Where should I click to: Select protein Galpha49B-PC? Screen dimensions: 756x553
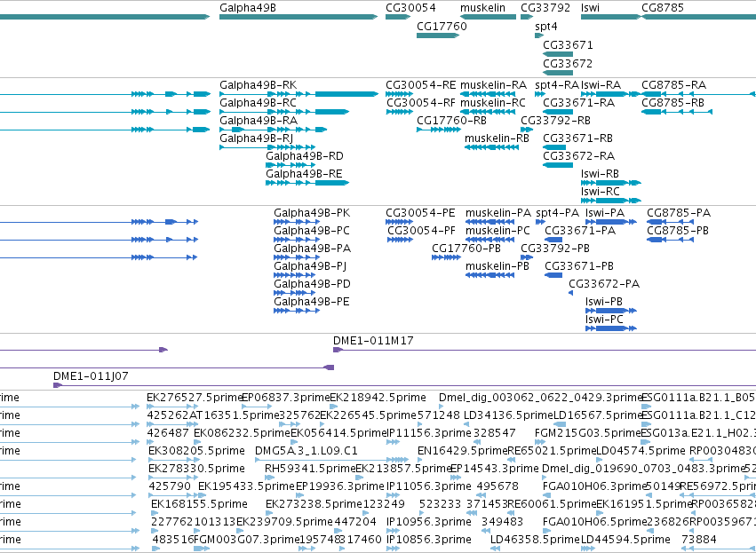pos(297,240)
